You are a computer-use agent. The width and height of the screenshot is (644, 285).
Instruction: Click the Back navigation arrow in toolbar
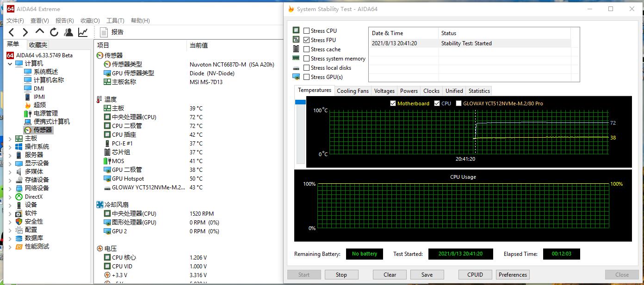click(12, 32)
